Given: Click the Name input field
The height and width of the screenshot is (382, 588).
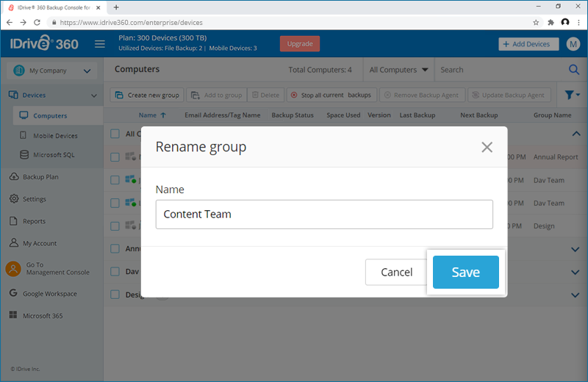Looking at the screenshot, I should (324, 215).
